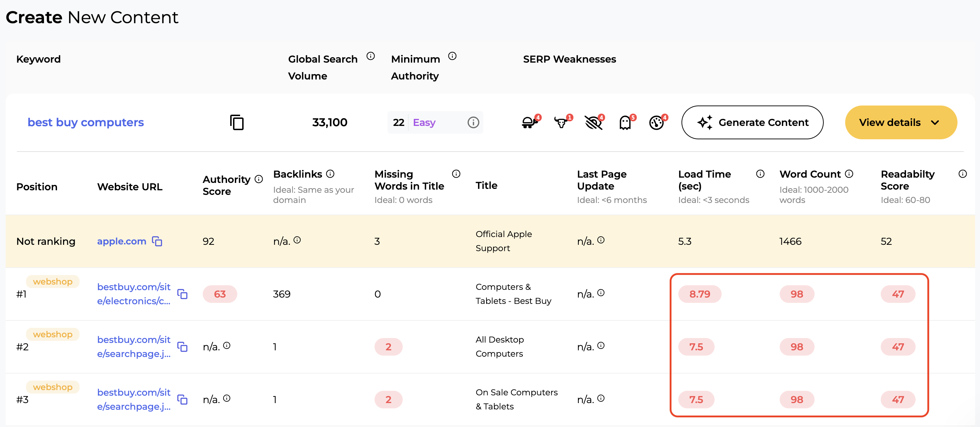The height and width of the screenshot is (427, 980).
Task: Click the Easy difficulty label
Action: coord(424,122)
